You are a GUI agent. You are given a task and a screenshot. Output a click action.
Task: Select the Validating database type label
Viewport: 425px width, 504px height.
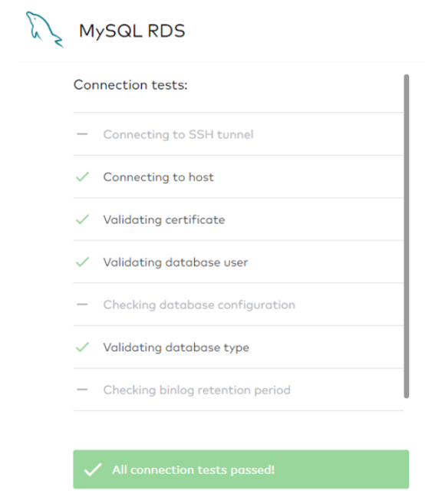[176, 348]
